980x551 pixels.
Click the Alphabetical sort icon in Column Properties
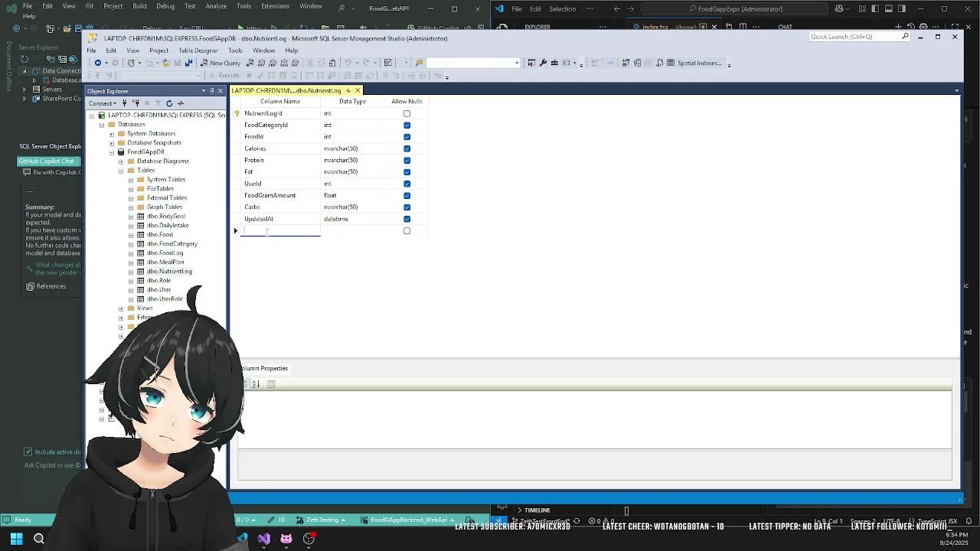pyautogui.click(x=256, y=384)
